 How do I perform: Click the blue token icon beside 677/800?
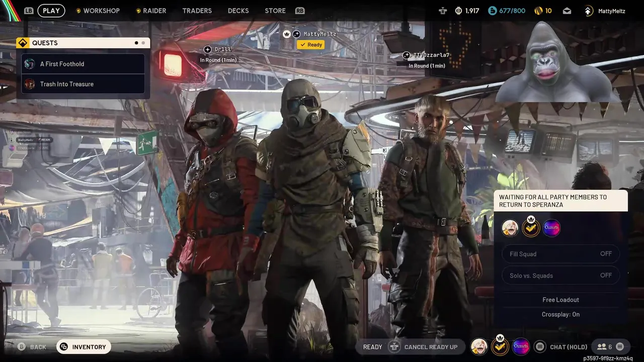tap(492, 11)
